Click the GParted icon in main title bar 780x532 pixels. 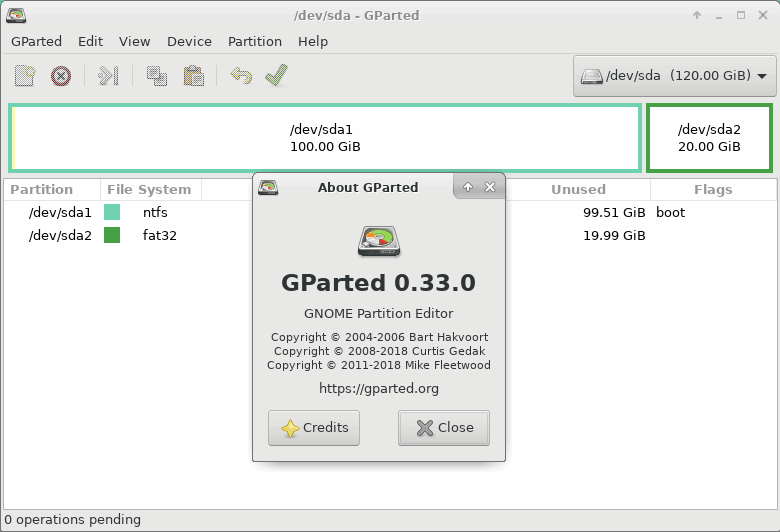[16, 15]
